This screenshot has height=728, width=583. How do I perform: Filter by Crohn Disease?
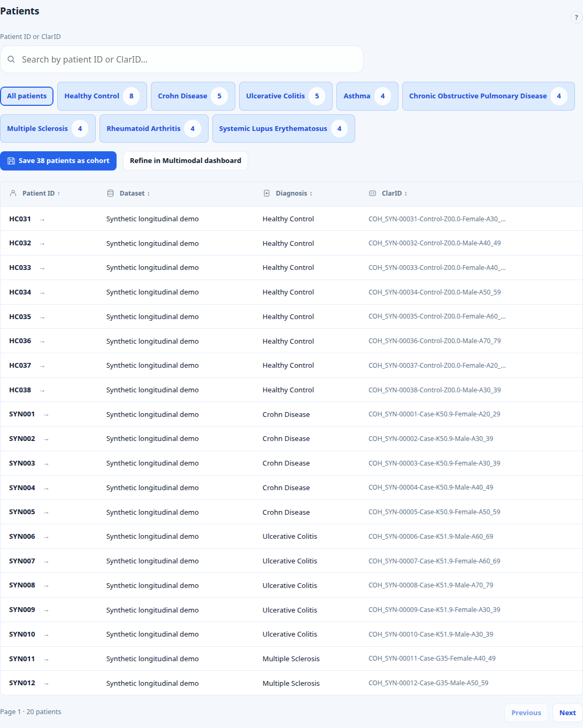193,96
